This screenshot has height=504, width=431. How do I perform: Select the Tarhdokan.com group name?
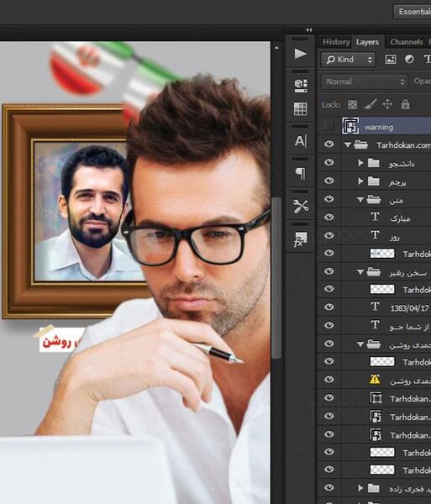[x=403, y=145]
